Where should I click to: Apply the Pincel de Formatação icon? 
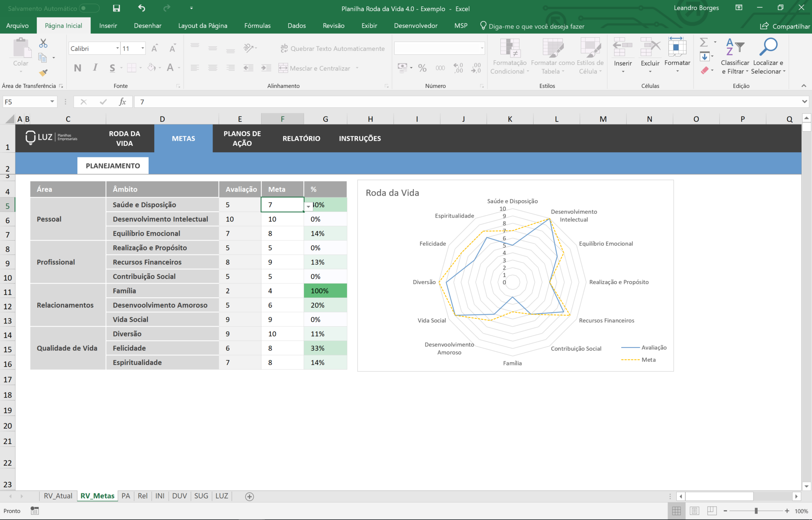pos(44,72)
